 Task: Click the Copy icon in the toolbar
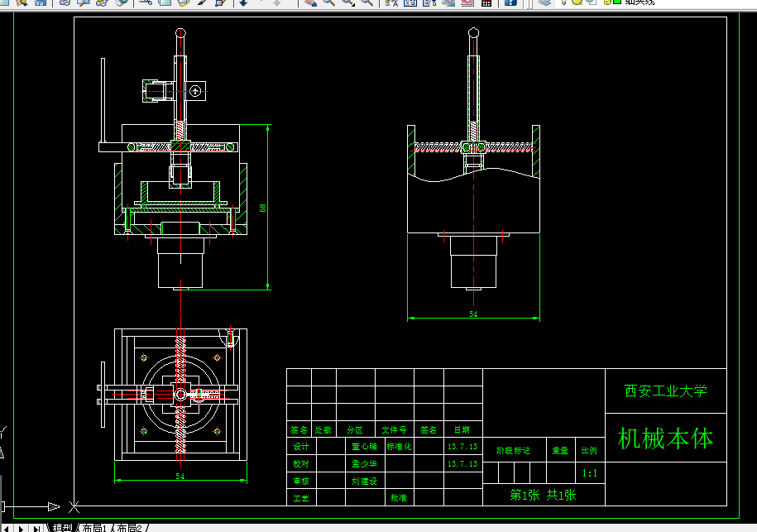point(165,2)
